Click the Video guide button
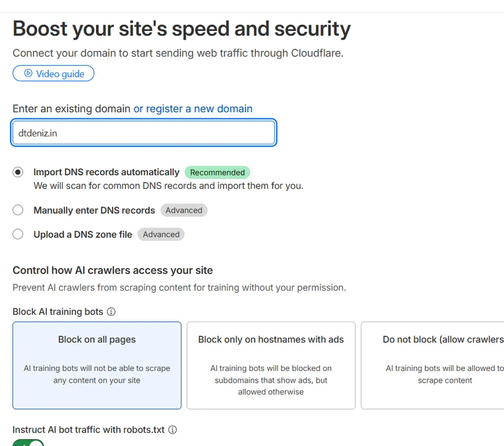504x446 pixels. tap(53, 73)
